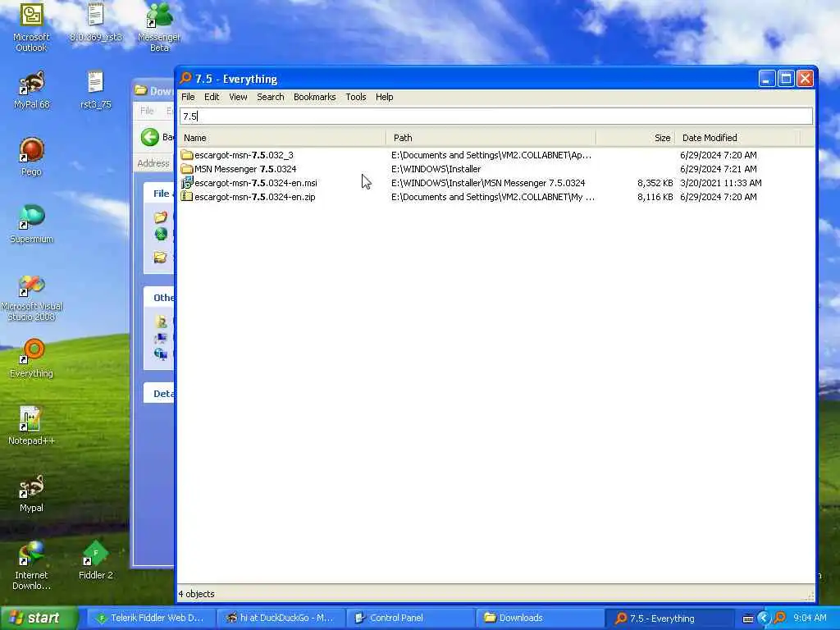Click the 4 objects status bar text

196,594
